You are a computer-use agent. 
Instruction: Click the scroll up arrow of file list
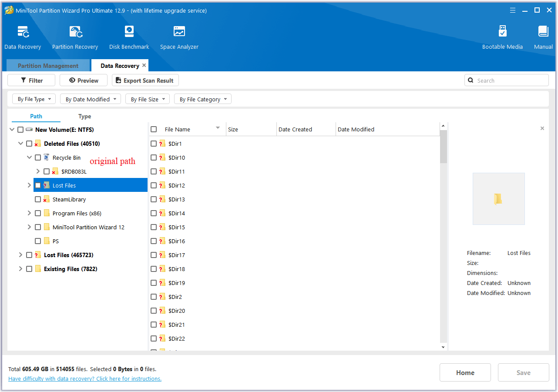click(x=444, y=126)
